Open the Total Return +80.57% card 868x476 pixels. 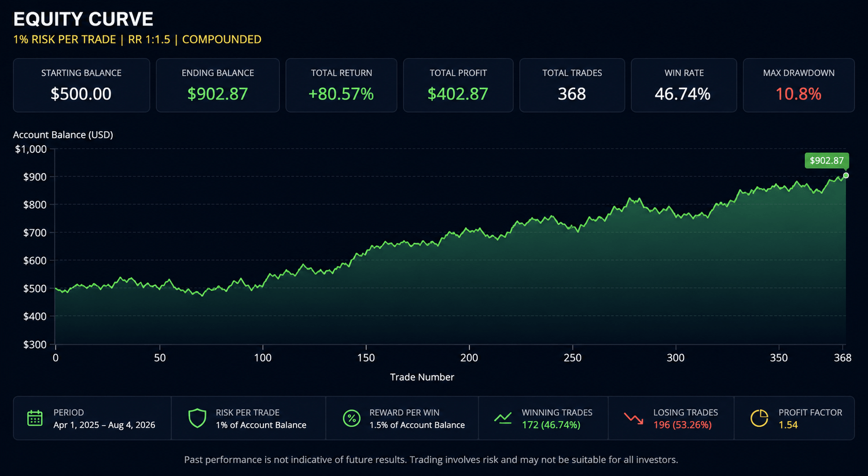tap(341, 85)
